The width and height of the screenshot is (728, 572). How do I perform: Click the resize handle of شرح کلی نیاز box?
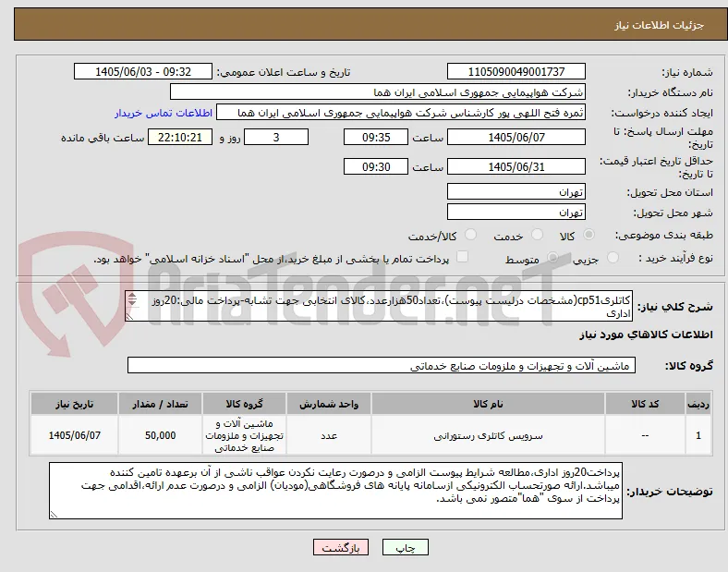[x=129, y=317]
